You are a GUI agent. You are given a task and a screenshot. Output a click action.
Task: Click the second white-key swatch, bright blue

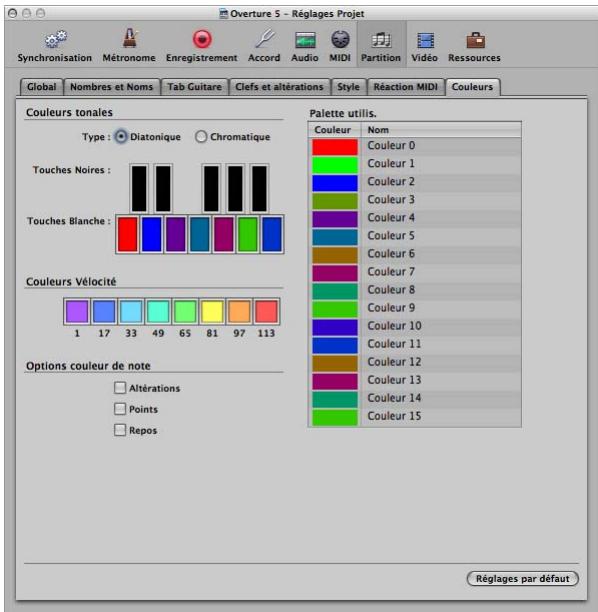coord(151,234)
